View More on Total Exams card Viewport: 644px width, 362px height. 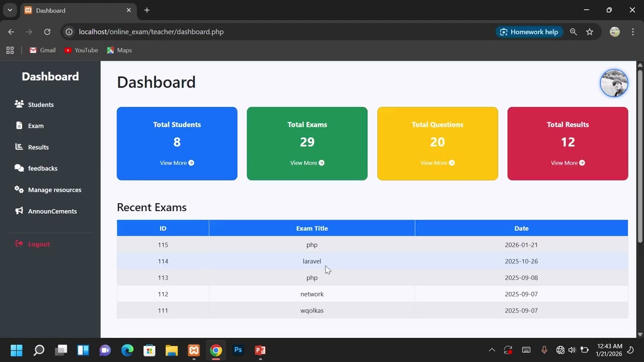(x=307, y=163)
